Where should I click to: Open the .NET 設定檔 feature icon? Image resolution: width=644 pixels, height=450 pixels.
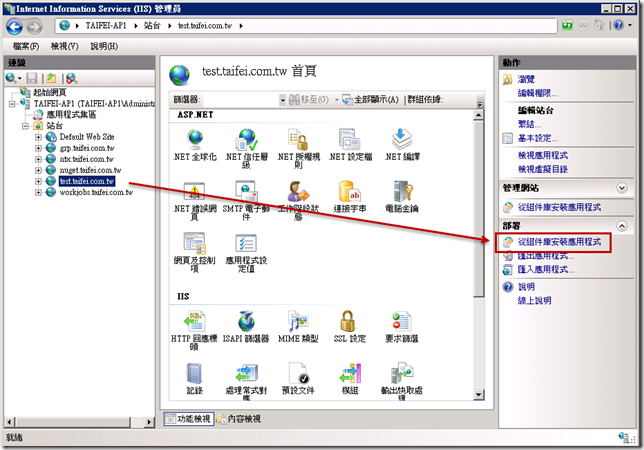tap(350, 145)
